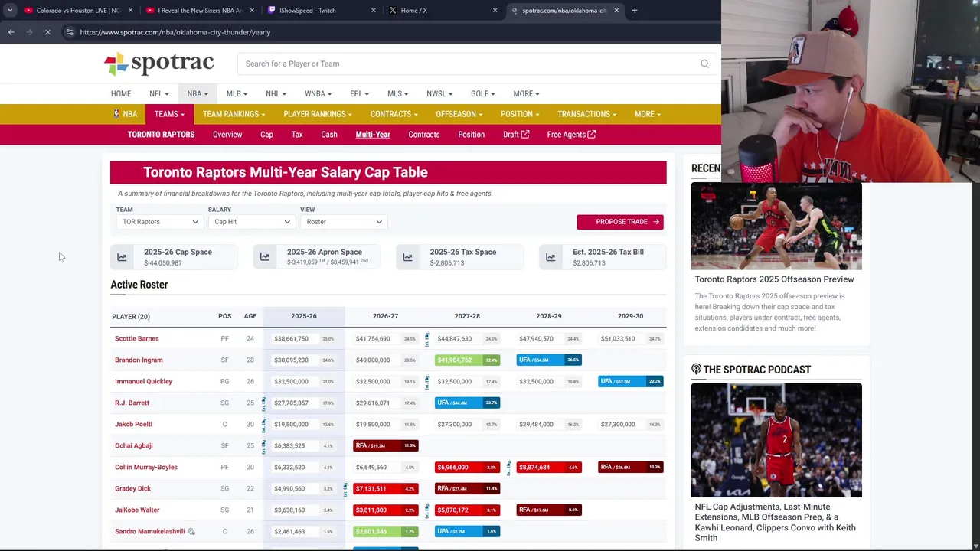The image size is (980, 551).
Task: Click Ochai Agbaji's dark red RFA cell
Action: pyautogui.click(x=385, y=445)
